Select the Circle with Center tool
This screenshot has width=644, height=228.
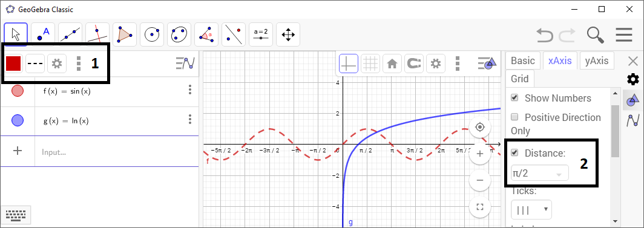152,34
